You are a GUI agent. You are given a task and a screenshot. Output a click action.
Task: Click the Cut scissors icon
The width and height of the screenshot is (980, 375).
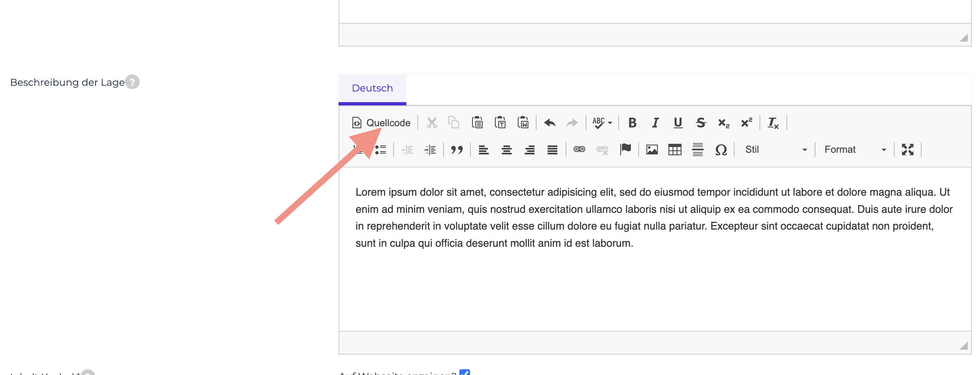pyautogui.click(x=432, y=123)
